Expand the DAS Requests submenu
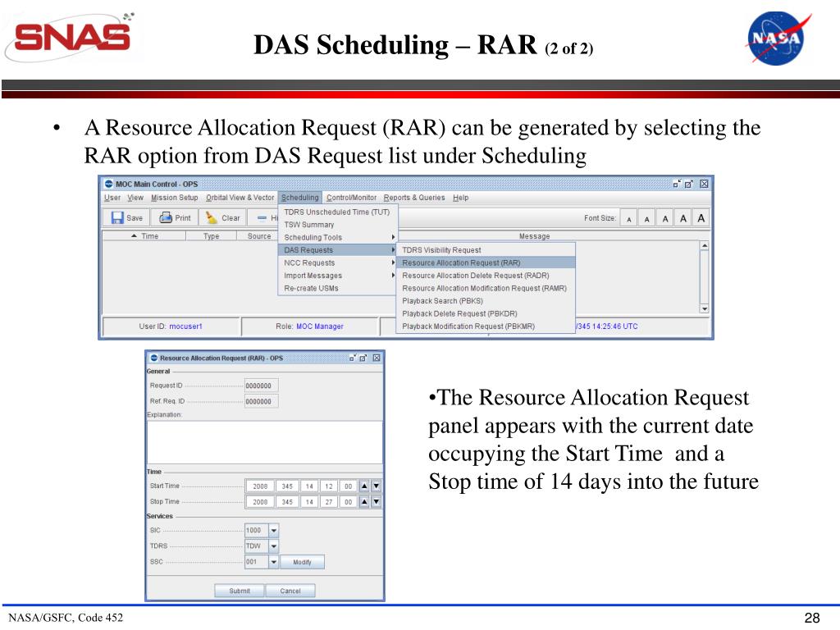 pyautogui.click(x=337, y=250)
